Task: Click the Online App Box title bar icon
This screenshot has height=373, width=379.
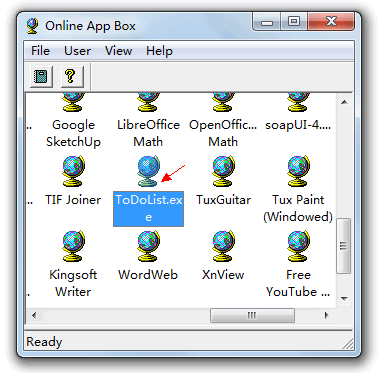Action: click(33, 26)
